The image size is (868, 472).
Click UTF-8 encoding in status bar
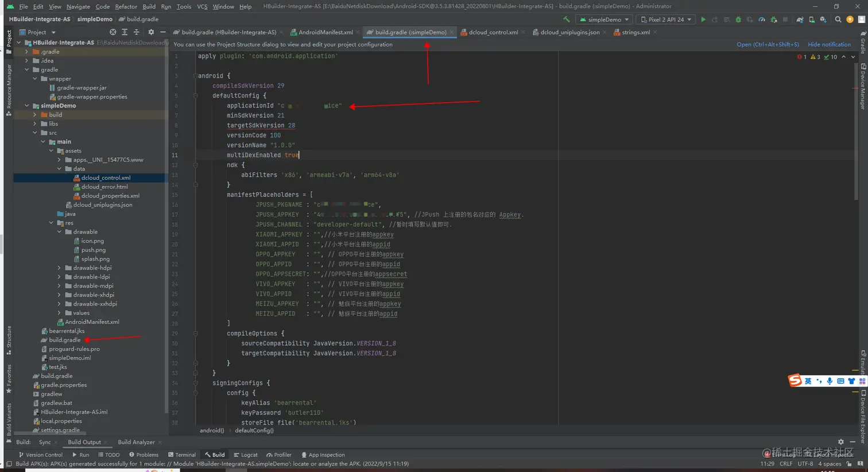click(x=805, y=463)
